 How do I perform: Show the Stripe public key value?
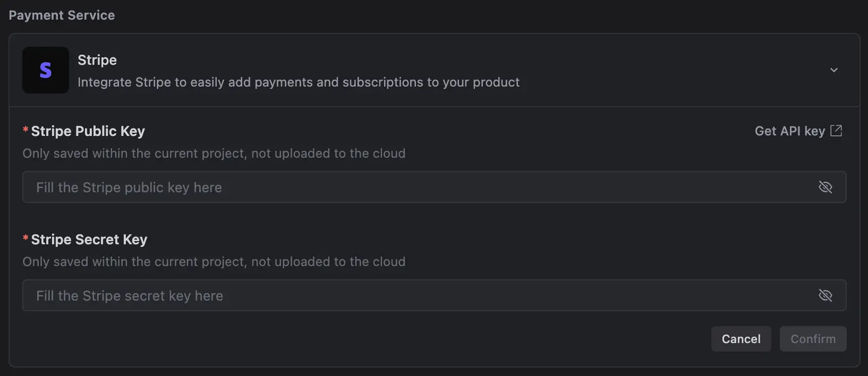(825, 187)
